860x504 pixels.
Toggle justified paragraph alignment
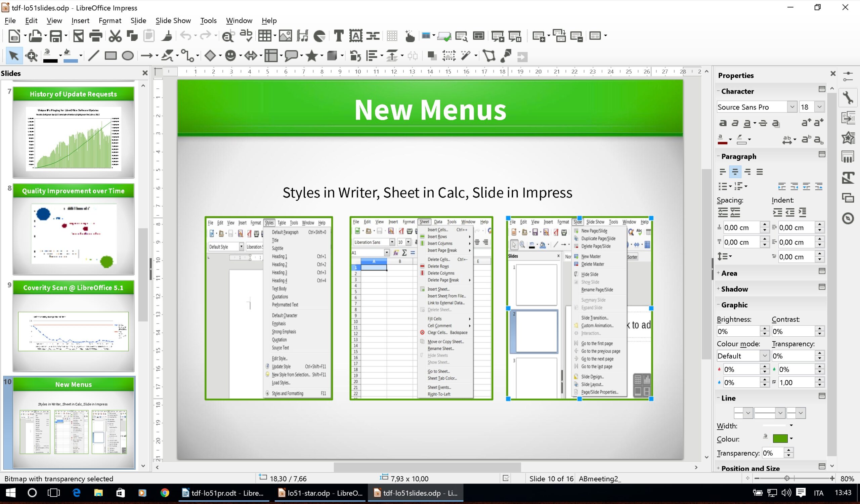(760, 172)
